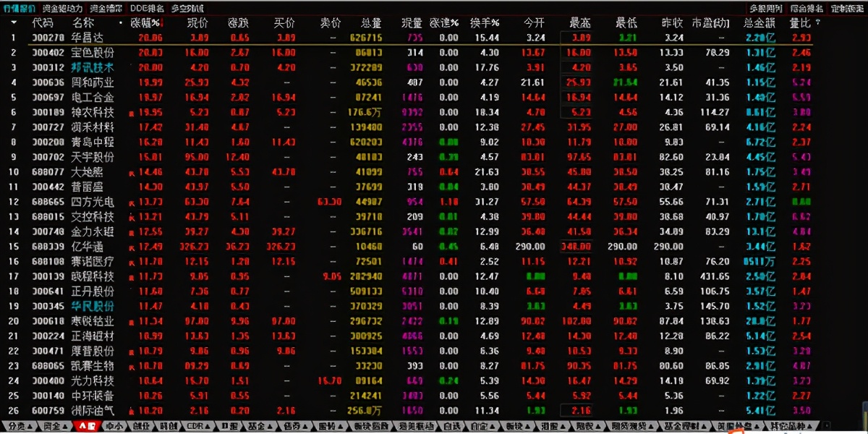
Task: Open the DDE排名 tab
Action: [148, 9]
